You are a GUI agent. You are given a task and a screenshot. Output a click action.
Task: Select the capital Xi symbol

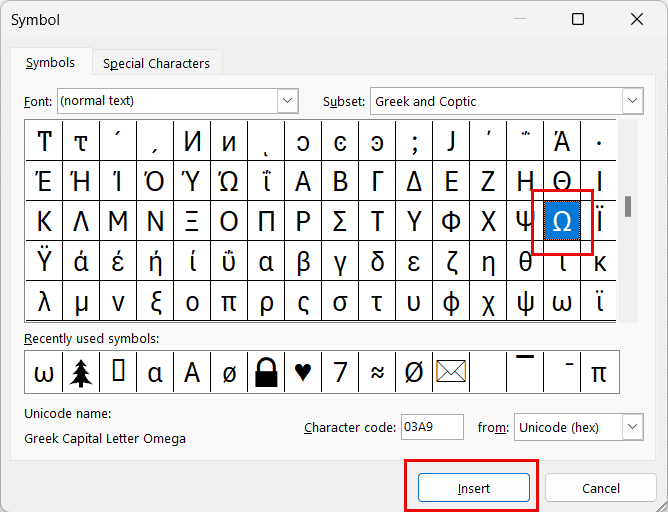click(x=192, y=221)
